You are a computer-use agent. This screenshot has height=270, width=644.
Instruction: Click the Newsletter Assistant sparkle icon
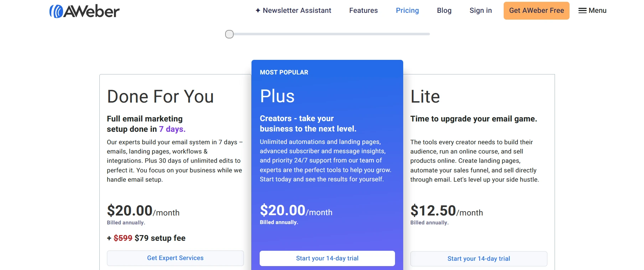pyautogui.click(x=258, y=11)
